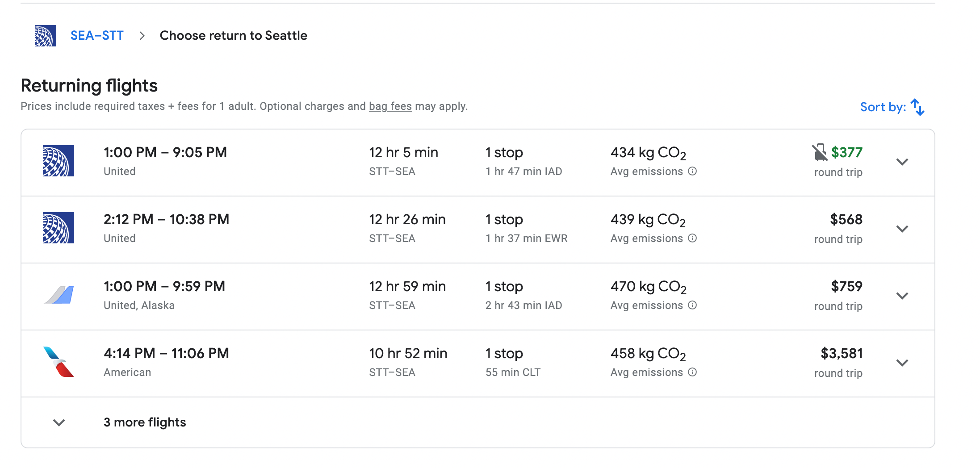This screenshot has height=468, width=980.
Task: Click the Sort by arrows icon
Action: tap(917, 107)
